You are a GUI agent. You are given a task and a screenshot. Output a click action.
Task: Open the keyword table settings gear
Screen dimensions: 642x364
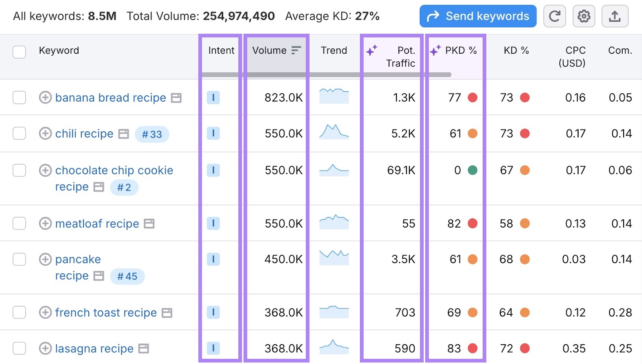coord(584,16)
